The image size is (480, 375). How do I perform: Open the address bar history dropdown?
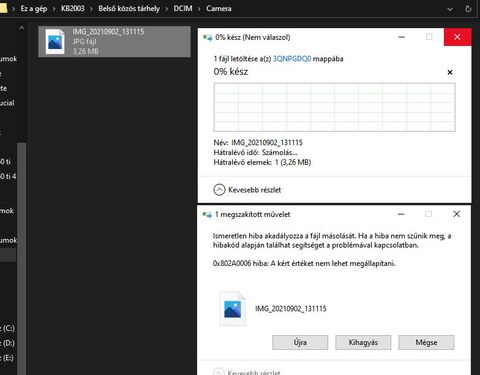click(x=450, y=9)
